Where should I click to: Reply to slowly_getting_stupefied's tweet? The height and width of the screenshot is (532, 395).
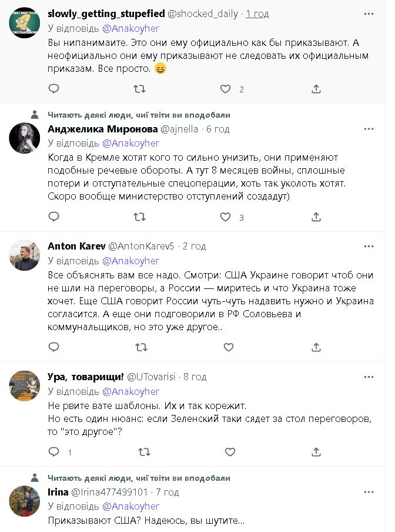tap(53, 89)
